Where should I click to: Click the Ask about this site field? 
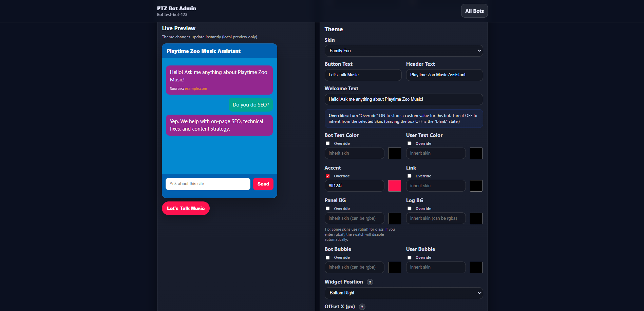click(x=208, y=184)
